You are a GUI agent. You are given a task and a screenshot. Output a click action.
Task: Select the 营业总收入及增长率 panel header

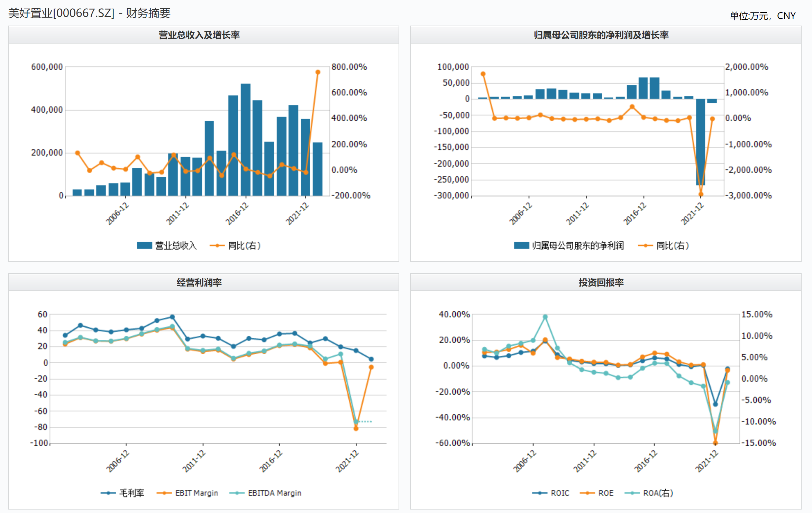coord(199,35)
